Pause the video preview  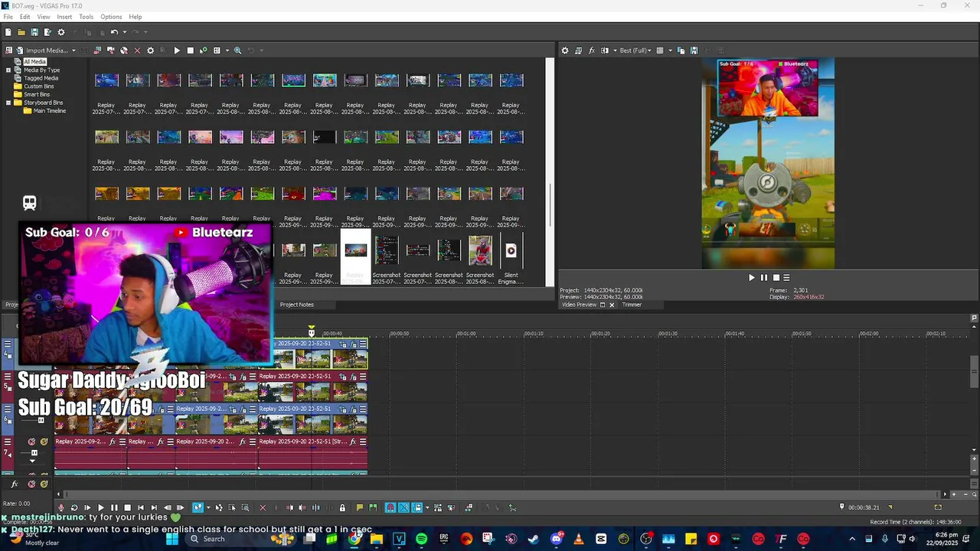763,278
